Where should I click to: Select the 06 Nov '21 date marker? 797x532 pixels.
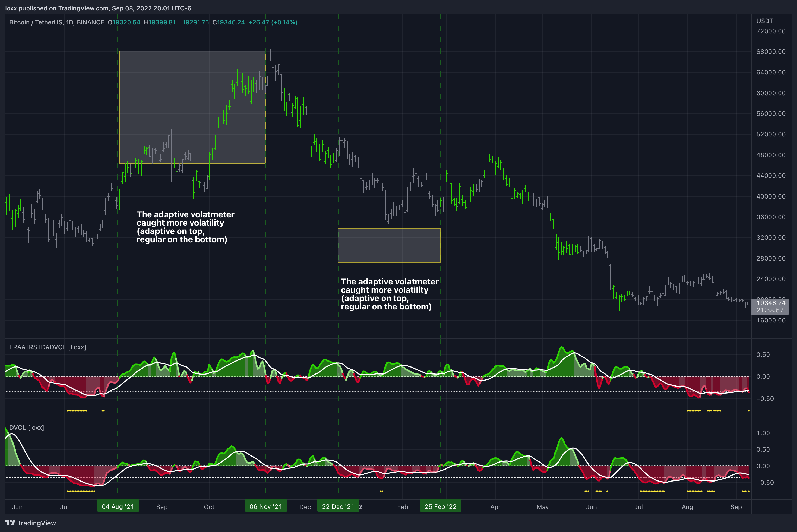pyautogui.click(x=266, y=506)
